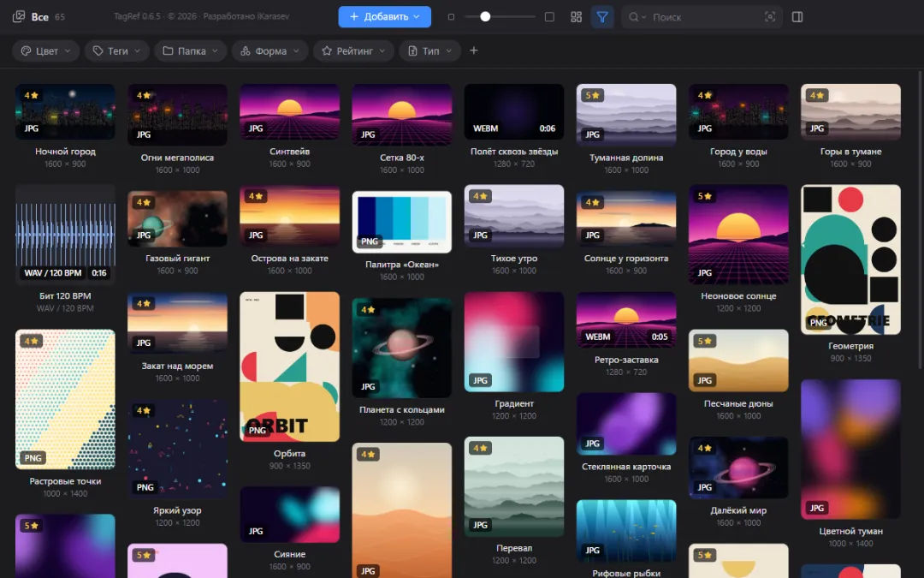Click the image search scan icon

coord(770,17)
